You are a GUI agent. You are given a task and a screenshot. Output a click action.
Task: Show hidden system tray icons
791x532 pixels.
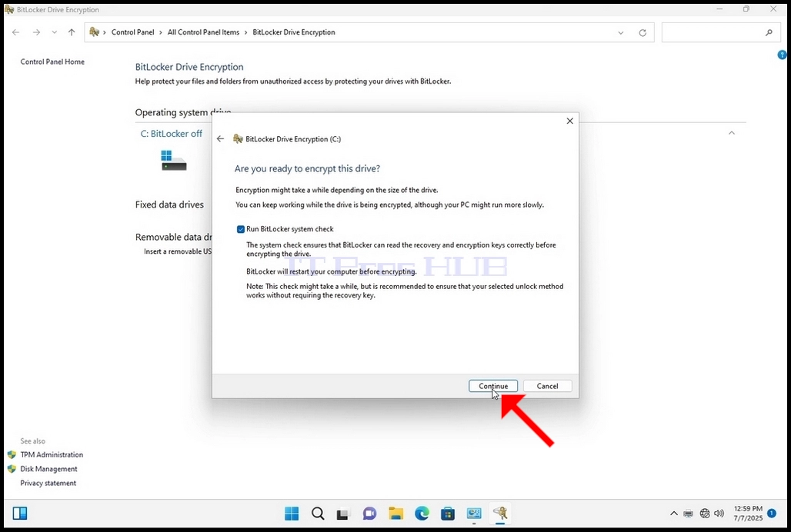(673, 514)
